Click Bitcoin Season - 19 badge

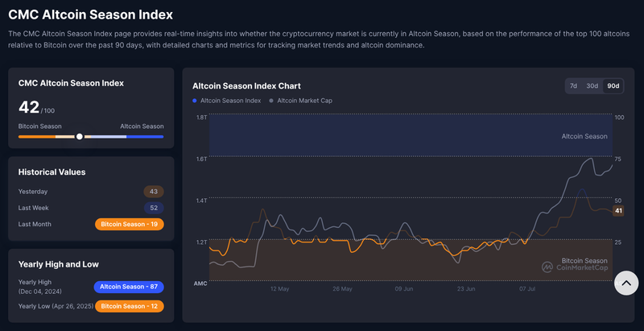click(129, 224)
